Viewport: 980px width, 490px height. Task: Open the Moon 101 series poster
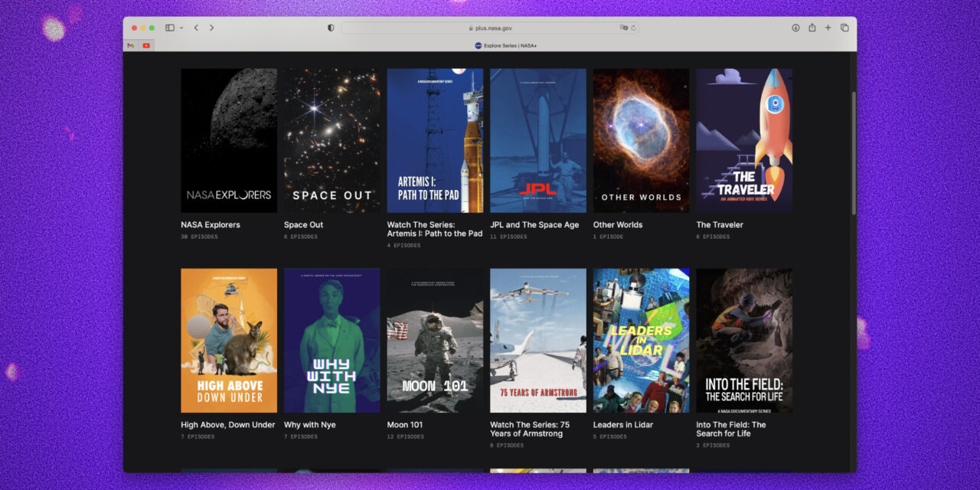435,340
